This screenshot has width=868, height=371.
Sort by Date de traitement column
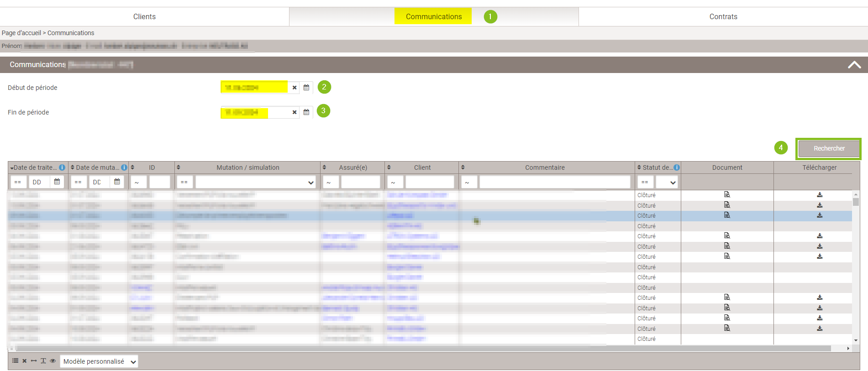tap(34, 167)
